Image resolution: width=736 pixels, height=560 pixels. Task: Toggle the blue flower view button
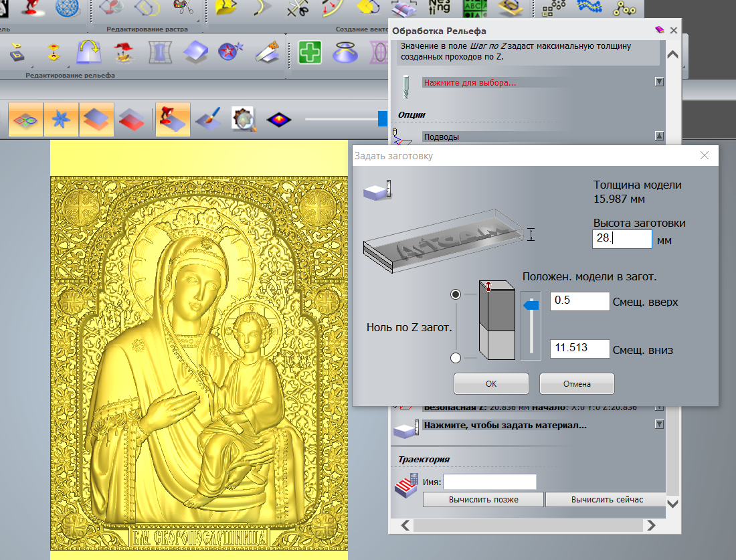pos(61,119)
